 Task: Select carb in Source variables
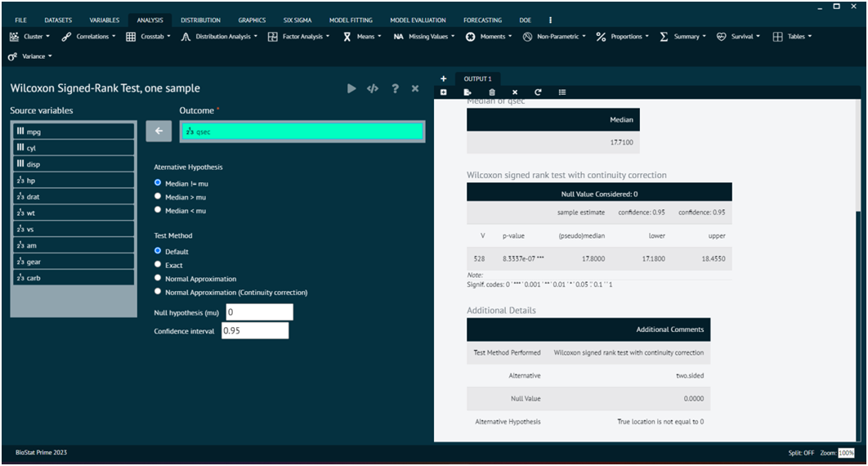pyautogui.click(x=74, y=277)
